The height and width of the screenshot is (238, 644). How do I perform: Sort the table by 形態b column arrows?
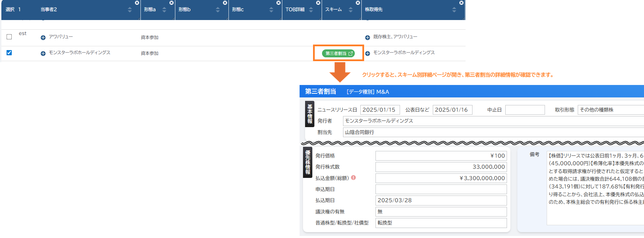218,10
